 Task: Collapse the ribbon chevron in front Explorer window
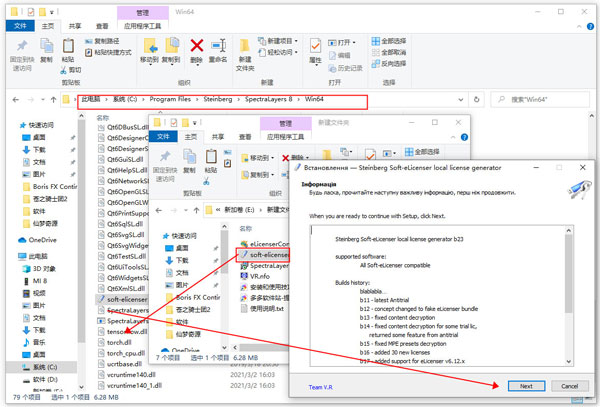[x=453, y=137]
